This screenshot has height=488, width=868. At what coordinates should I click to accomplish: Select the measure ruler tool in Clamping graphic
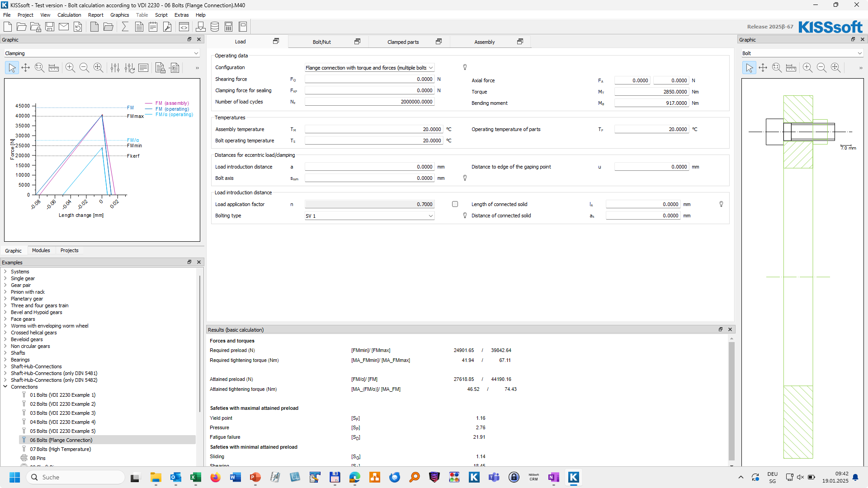point(54,68)
